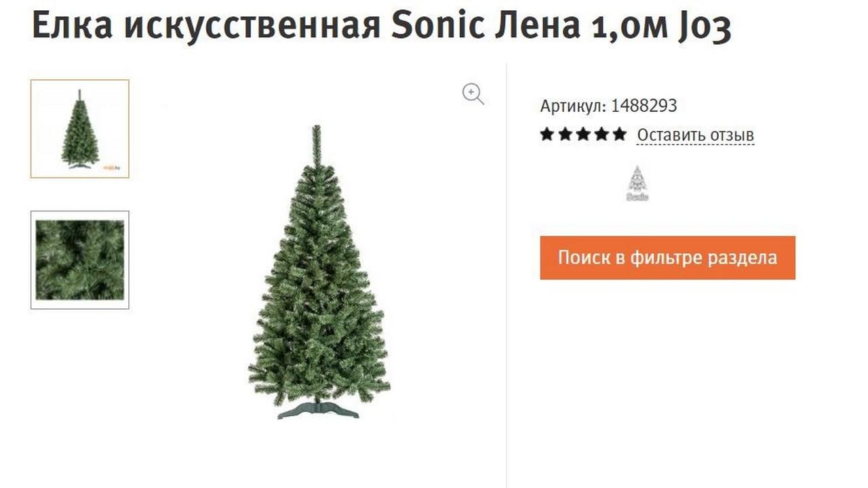This screenshot has height=488, width=868.
Task: Give five stars using the last star
Action: pos(619,134)
